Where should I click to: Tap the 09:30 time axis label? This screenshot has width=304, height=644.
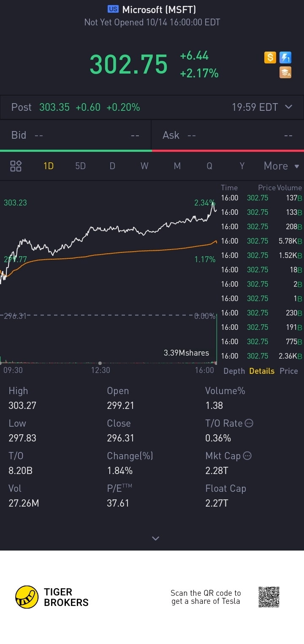(x=13, y=370)
